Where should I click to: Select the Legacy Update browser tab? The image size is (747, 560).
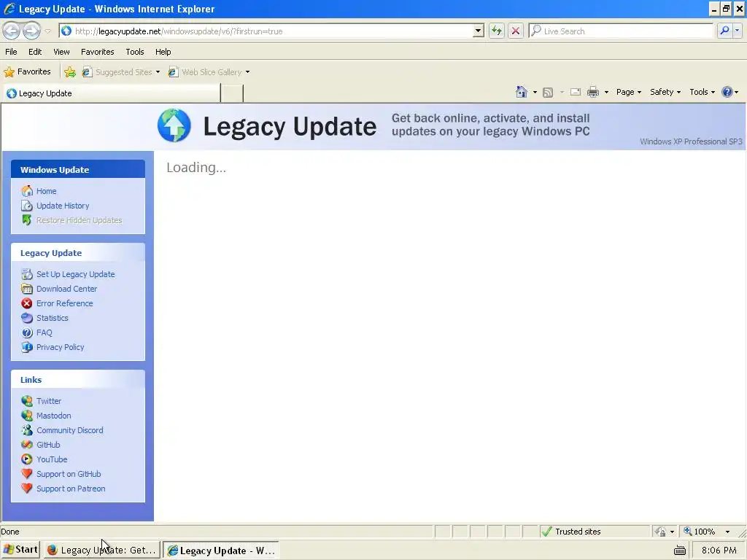click(x=112, y=93)
